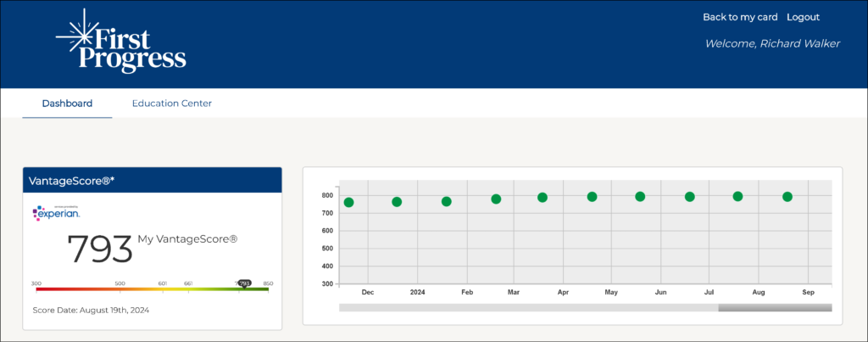The width and height of the screenshot is (868, 342).
Task: Click the First Progress logo
Action: (120, 44)
